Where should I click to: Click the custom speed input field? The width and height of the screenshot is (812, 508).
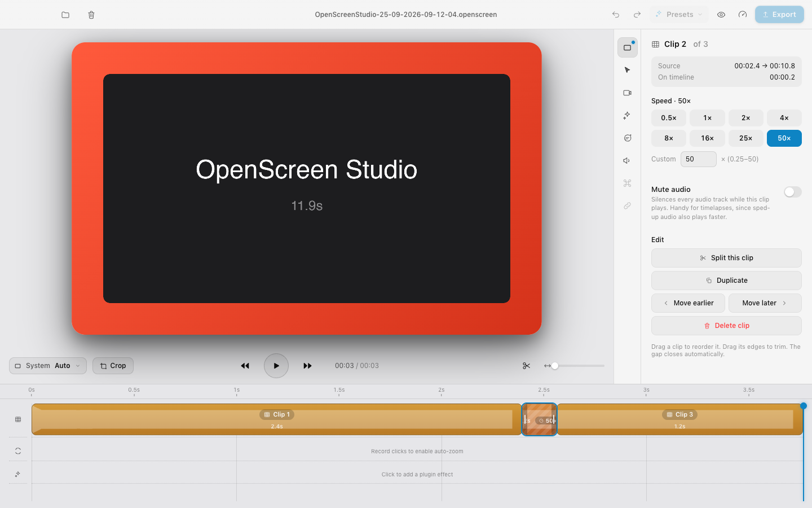699,159
